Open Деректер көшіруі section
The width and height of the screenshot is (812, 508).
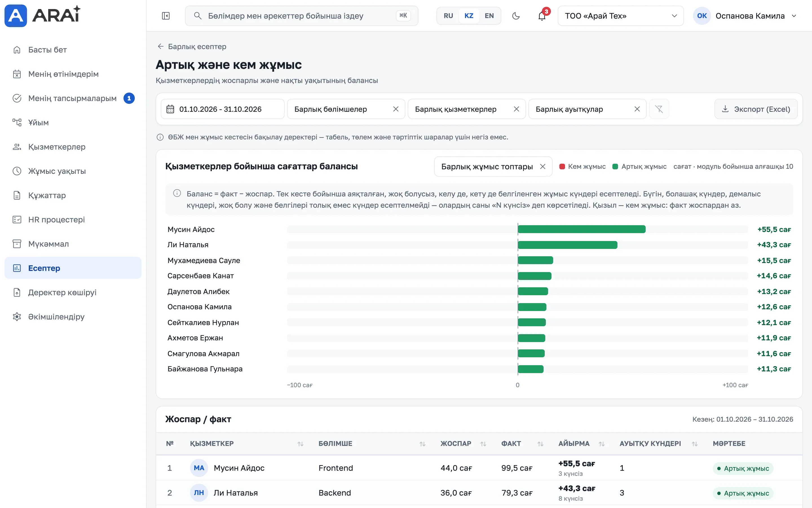73,292
